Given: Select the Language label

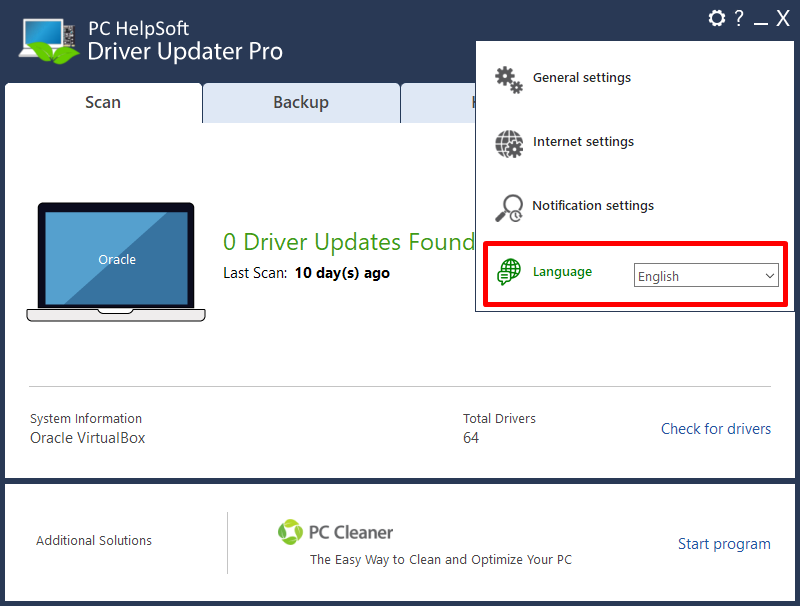Looking at the screenshot, I should pyautogui.click(x=562, y=272).
